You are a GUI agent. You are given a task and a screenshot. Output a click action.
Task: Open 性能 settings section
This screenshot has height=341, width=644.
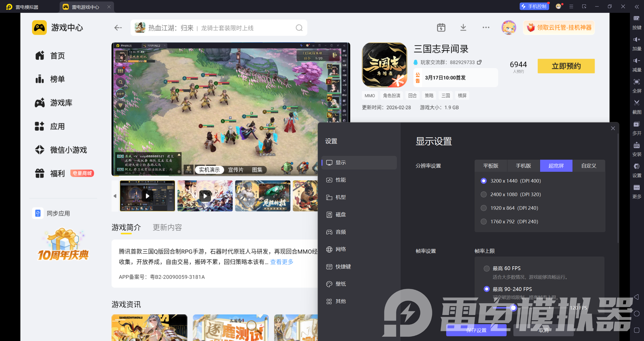coord(340,180)
